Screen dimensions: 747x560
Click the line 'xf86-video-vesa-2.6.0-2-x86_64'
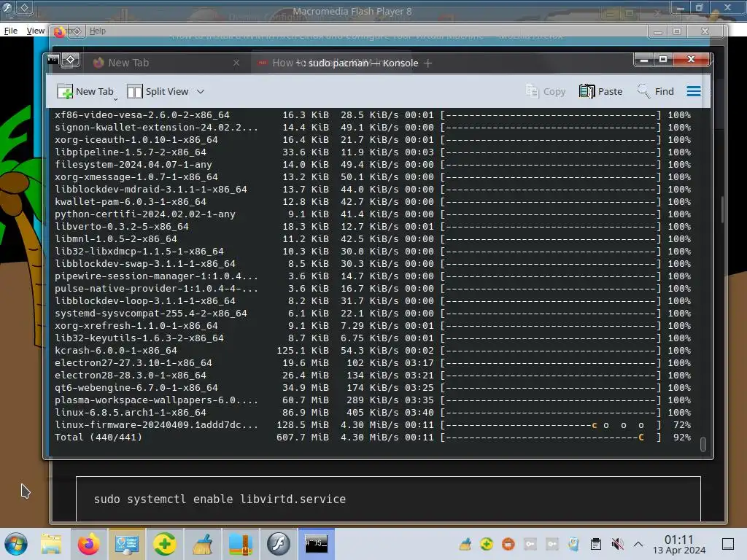coord(142,114)
